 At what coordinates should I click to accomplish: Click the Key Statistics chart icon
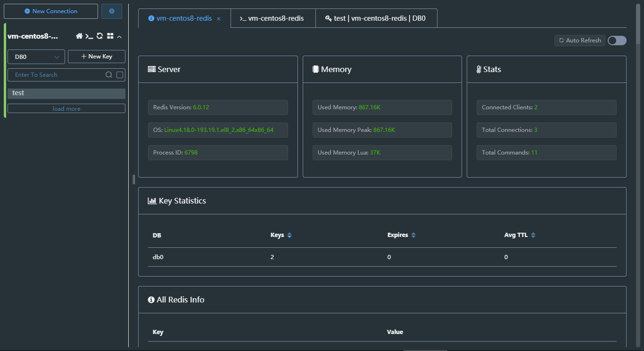pyautogui.click(x=152, y=201)
